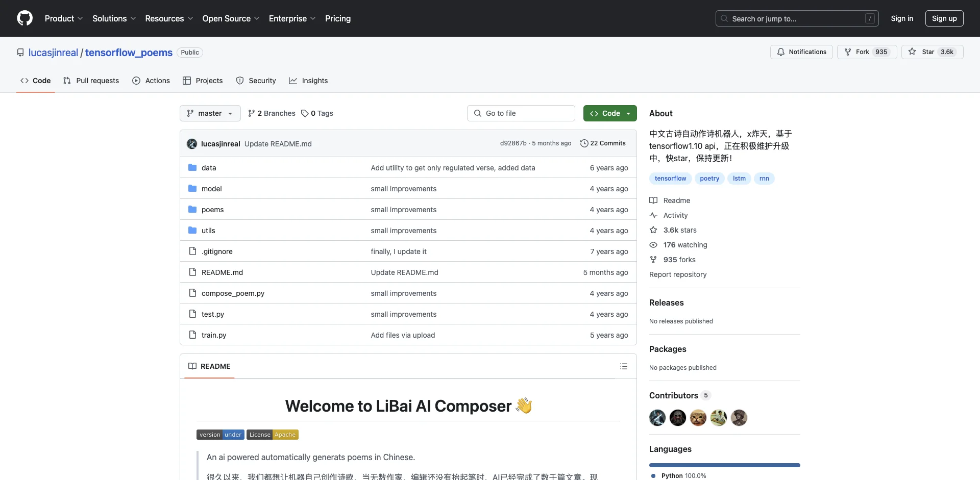Open the Releases section heading
This screenshot has width=980, height=480.
click(x=666, y=302)
